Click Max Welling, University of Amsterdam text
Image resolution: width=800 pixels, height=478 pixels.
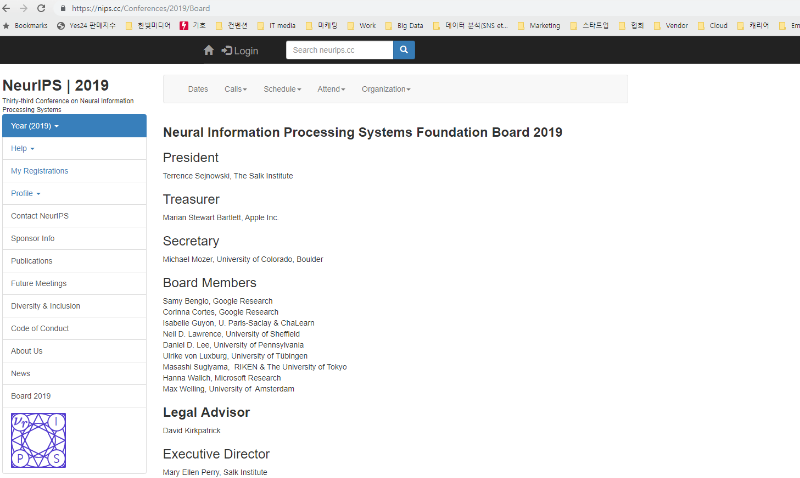pos(229,389)
